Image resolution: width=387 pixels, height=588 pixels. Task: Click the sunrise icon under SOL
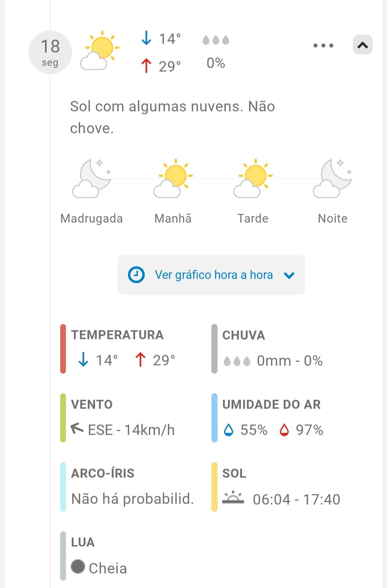click(233, 498)
